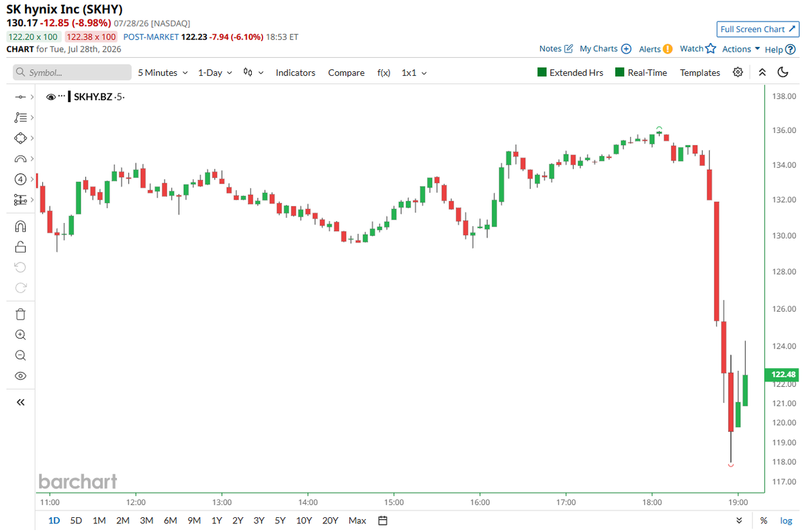Select the 1Y range tab
The width and height of the screenshot is (806, 532).
coord(217,521)
